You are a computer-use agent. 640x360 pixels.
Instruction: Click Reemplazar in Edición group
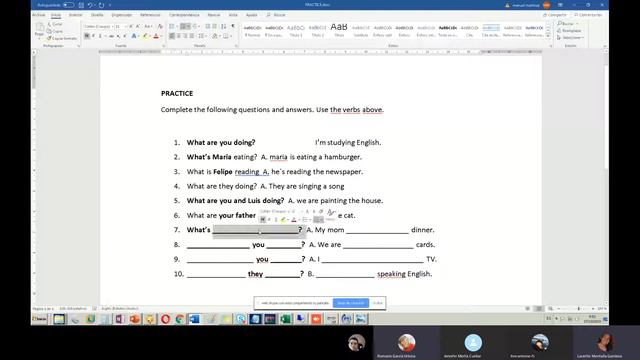click(569, 31)
